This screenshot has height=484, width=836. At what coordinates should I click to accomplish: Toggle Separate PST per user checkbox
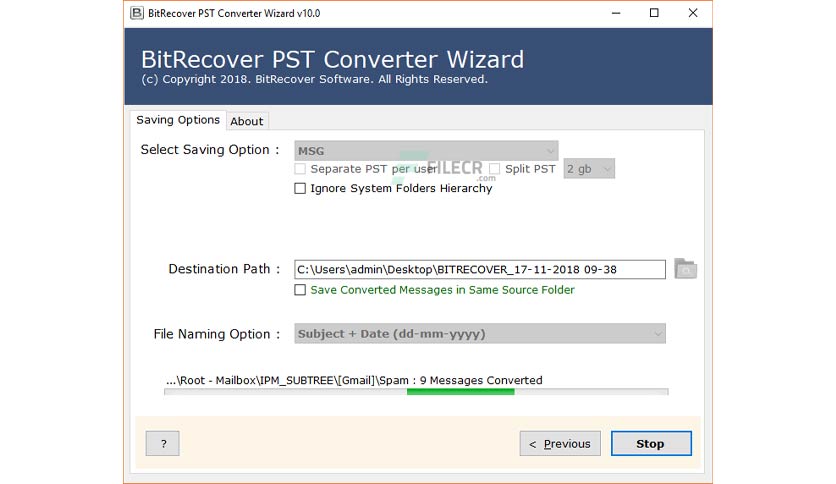pyautogui.click(x=300, y=169)
